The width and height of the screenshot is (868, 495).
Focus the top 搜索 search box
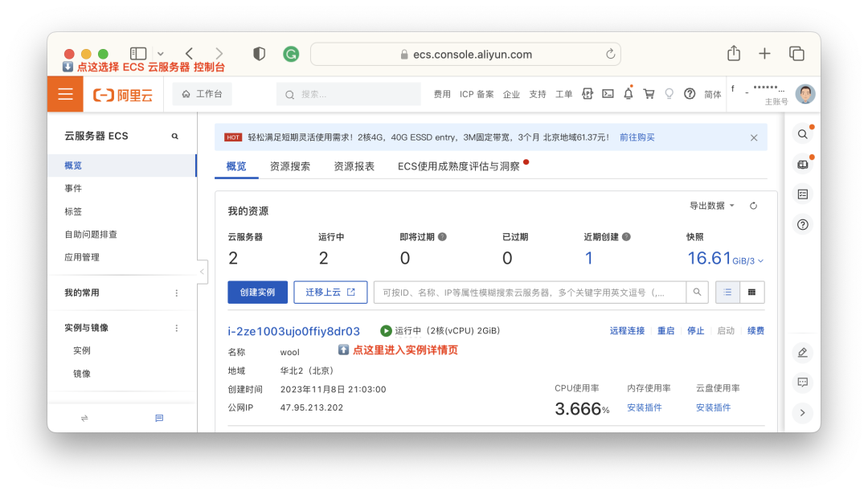[348, 95]
